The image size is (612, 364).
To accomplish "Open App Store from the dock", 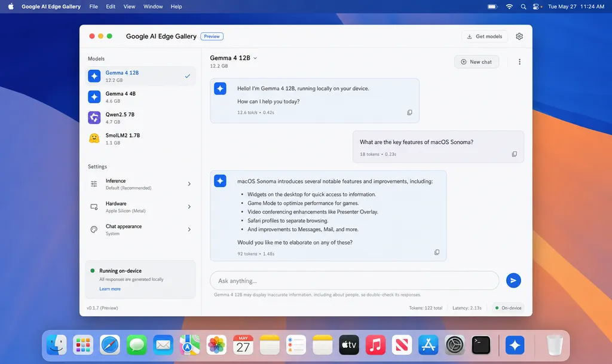I will (428, 345).
